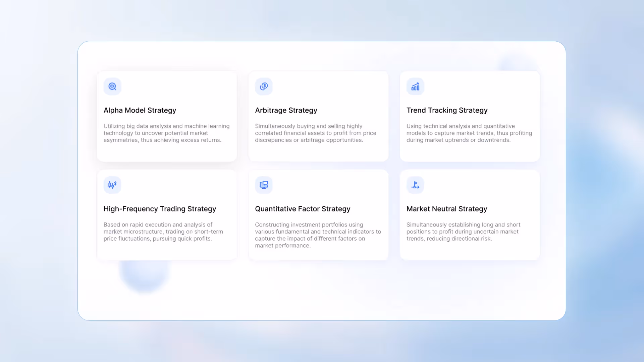Click the Trend Tracking description paragraph
Screen dimensions: 644x362
tap(469, 133)
